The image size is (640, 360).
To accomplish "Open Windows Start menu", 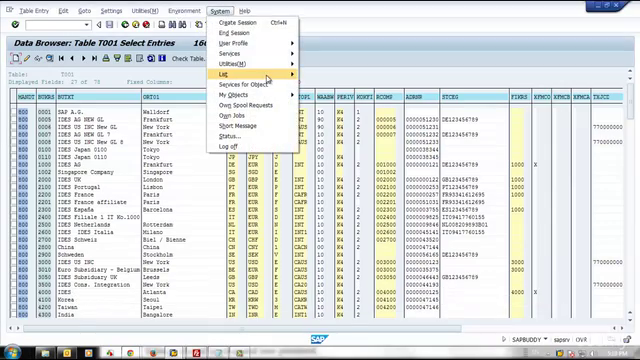I will click(12, 352).
